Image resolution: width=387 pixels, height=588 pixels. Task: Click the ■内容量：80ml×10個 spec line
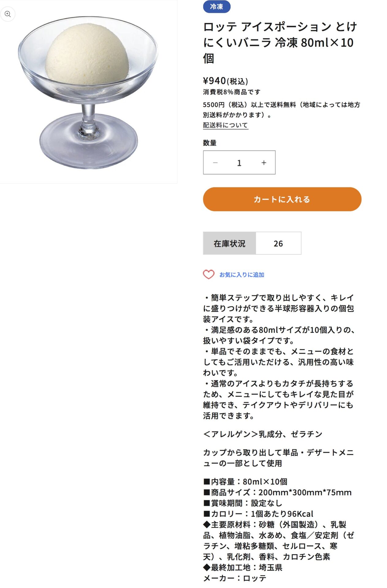245,482
